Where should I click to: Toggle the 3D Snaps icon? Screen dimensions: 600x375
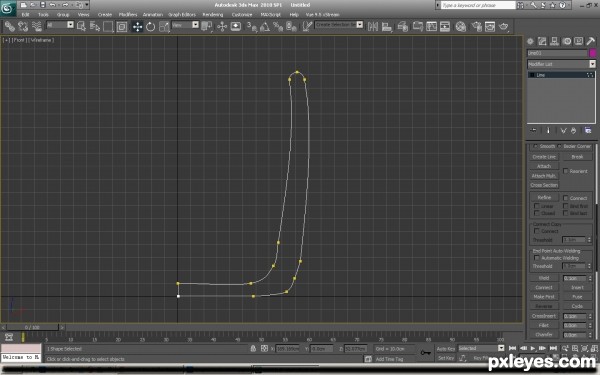coord(251,26)
